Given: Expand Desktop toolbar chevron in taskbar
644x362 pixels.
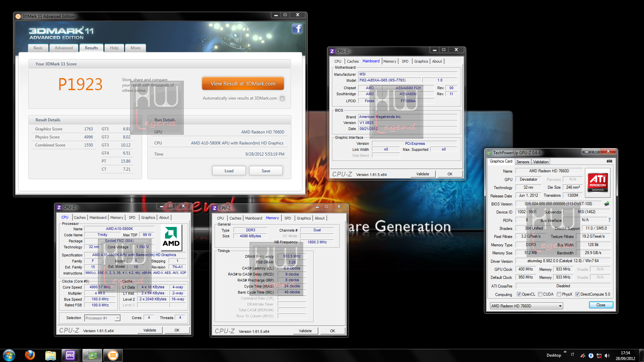Looking at the screenshot, I should (565, 352).
